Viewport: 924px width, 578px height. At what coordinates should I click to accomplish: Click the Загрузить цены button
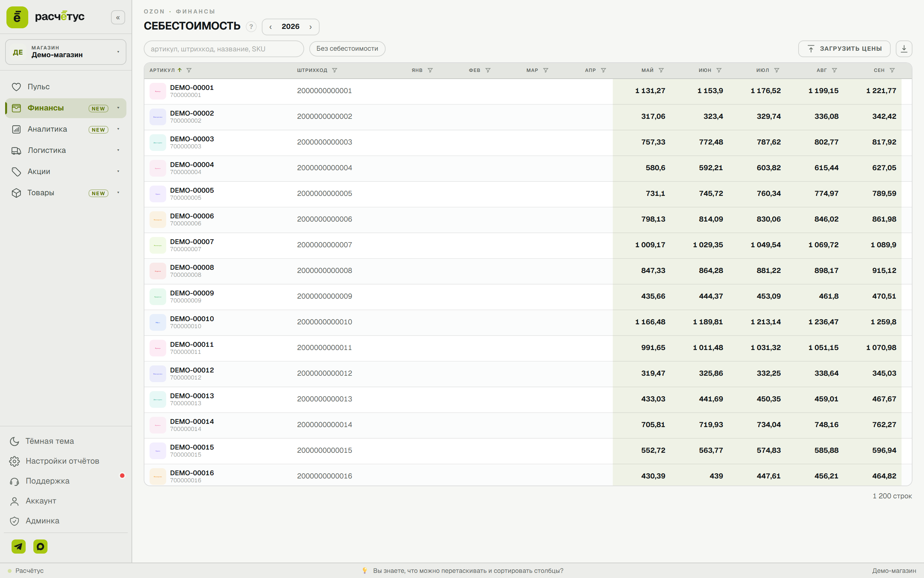(844, 48)
